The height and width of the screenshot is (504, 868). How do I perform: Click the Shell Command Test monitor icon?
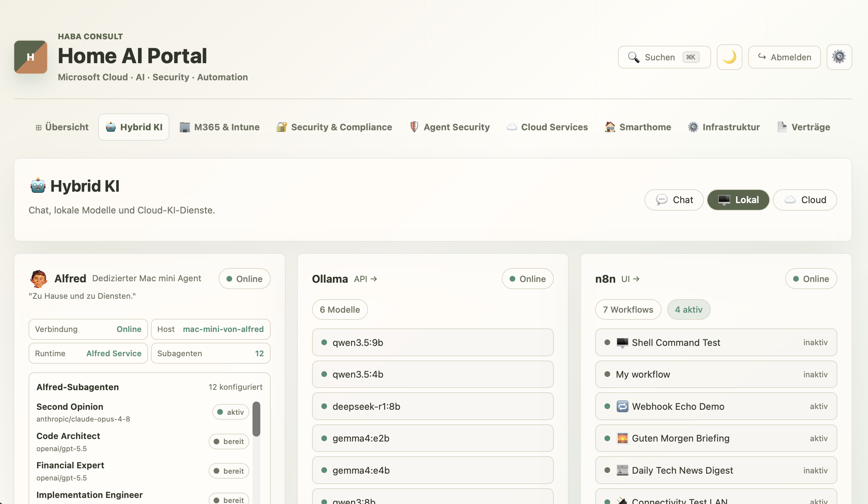coord(622,343)
